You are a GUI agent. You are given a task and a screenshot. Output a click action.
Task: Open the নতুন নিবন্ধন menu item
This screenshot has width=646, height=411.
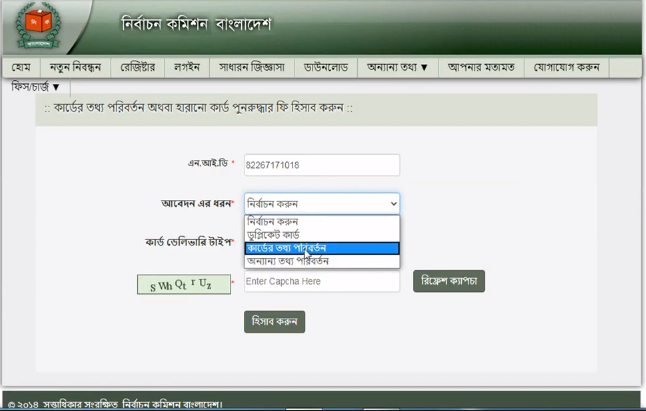(75, 67)
